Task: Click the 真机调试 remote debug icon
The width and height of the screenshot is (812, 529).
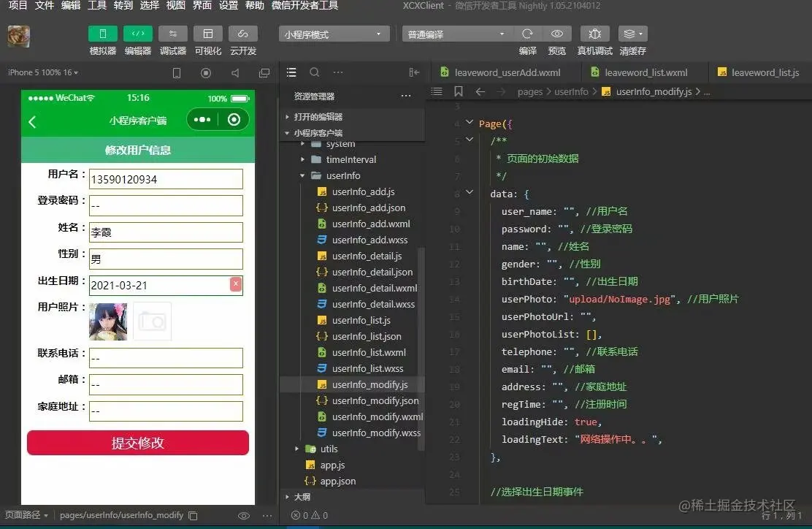Action: click(594, 34)
